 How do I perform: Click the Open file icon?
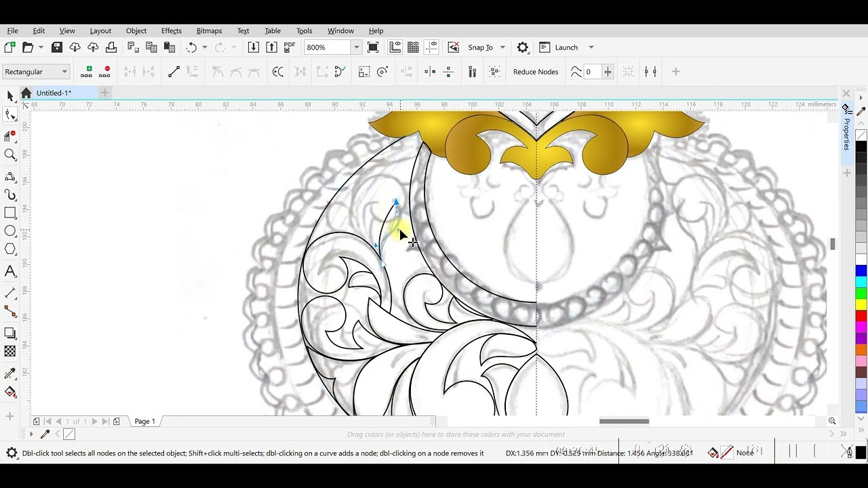pyautogui.click(x=28, y=47)
